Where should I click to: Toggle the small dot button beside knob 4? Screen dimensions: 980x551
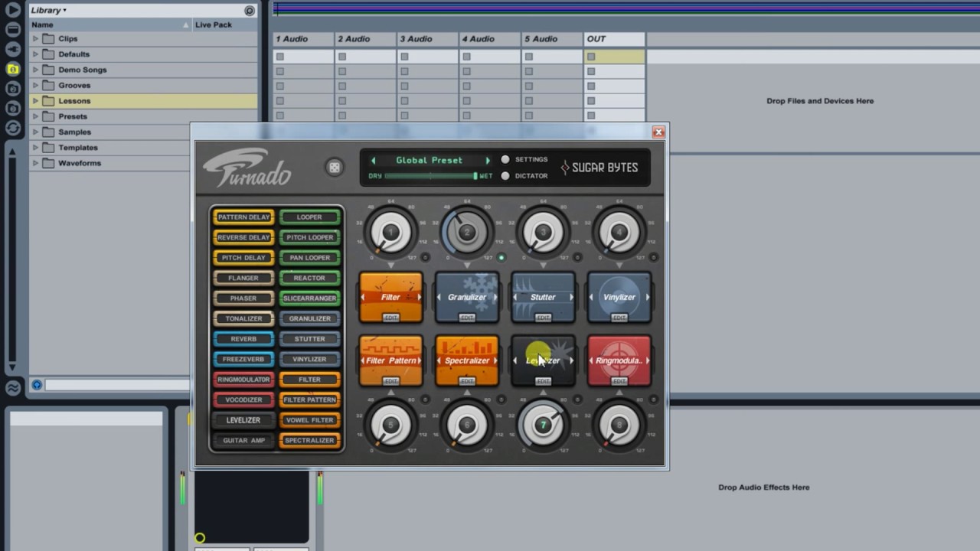[x=653, y=258]
